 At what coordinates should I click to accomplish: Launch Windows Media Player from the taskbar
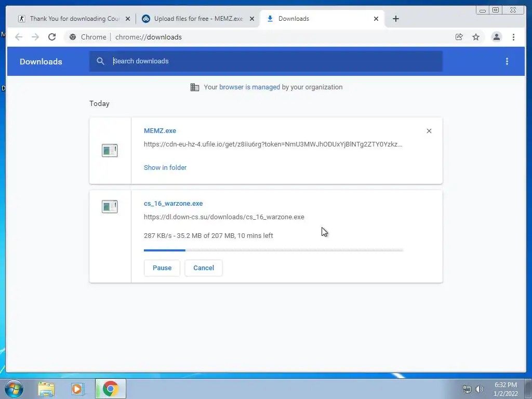pyautogui.click(x=78, y=389)
